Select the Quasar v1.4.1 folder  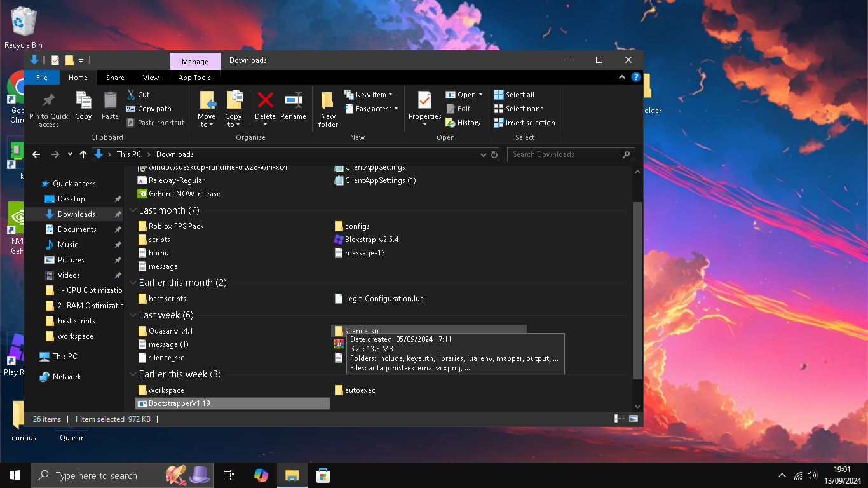[x=165, y=331]
